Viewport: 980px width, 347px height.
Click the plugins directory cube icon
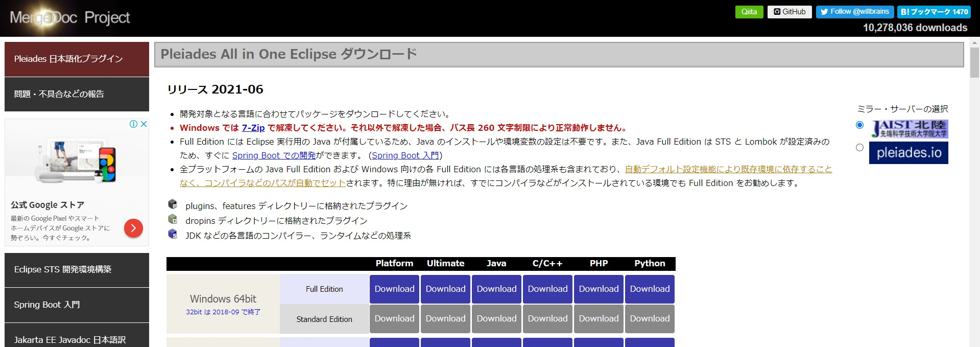click(173, 204)
